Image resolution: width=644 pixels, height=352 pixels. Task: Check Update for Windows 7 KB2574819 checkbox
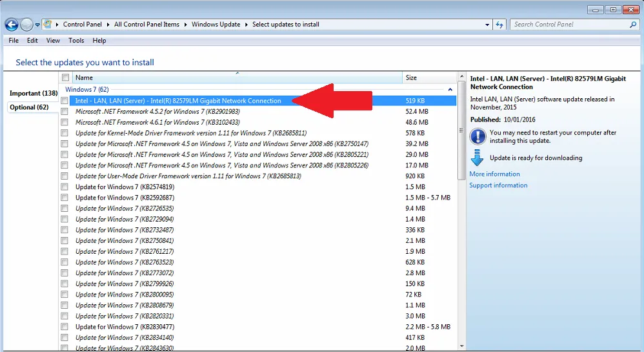click(x=65, y=187)
